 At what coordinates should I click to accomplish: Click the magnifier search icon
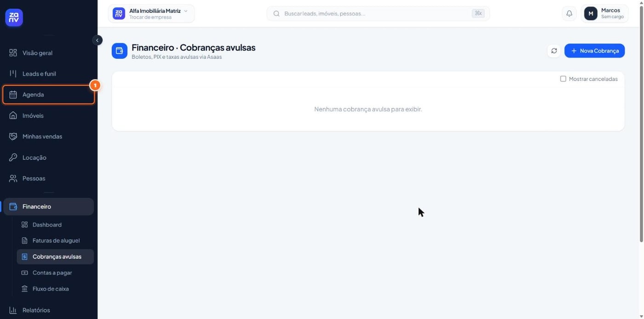[276, 13]
